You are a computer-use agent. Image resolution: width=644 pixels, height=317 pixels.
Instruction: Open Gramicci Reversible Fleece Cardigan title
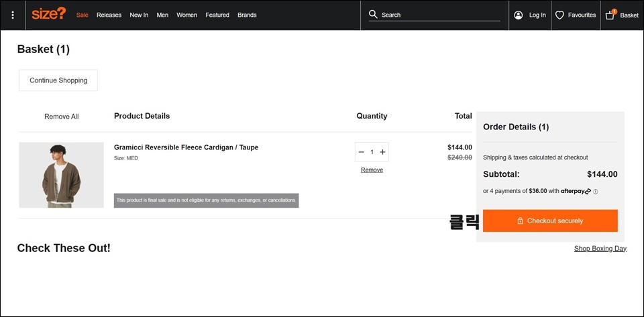click(186, 147)
